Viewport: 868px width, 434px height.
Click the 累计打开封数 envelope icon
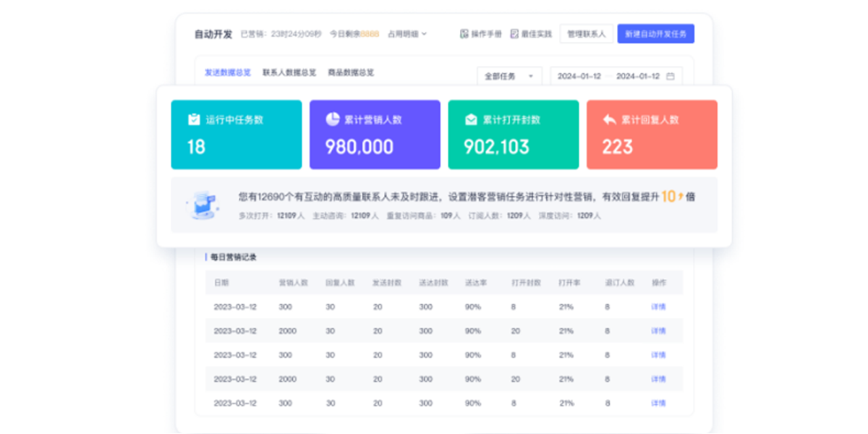pos(470,120)
